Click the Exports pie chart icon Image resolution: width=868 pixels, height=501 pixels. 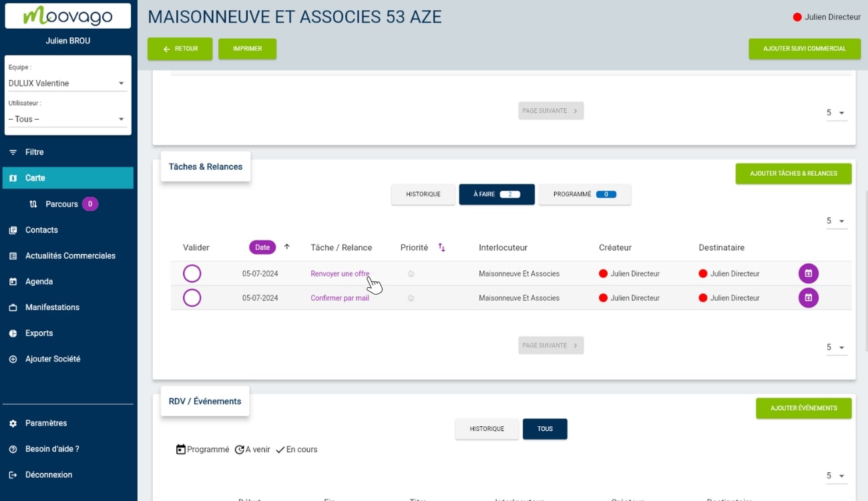(x=13, y=333)
